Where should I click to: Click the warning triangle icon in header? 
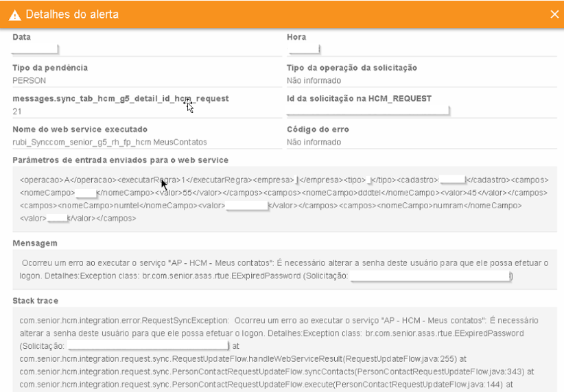[x=14, y=14]
